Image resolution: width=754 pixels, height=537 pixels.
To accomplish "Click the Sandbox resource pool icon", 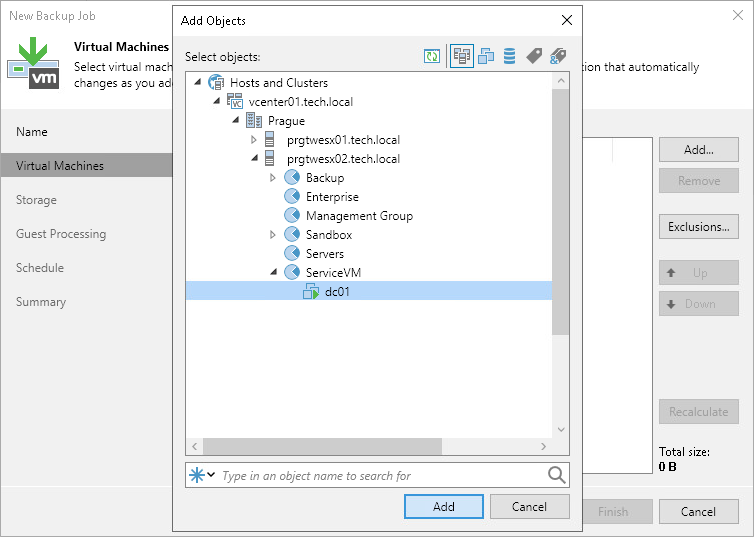I will (292, 234).
